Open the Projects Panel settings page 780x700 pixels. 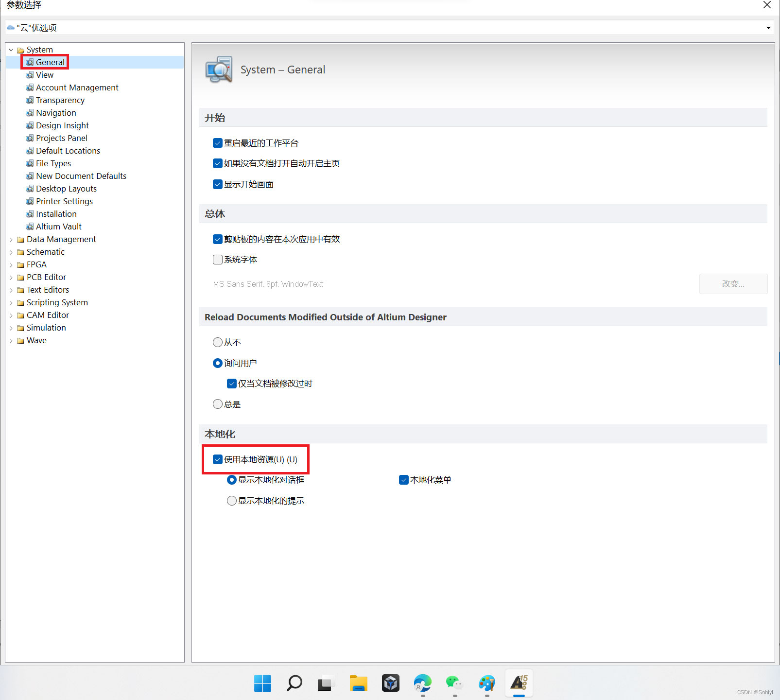pos(62,138)
